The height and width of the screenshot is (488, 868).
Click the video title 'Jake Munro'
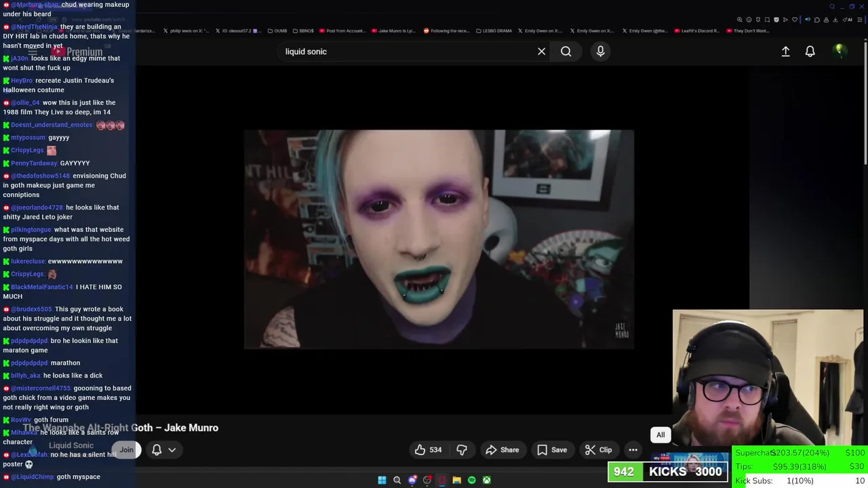coord(191,428)
